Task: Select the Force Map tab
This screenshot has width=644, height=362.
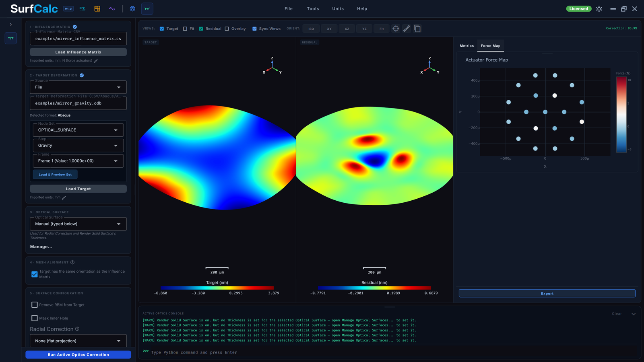Action: (x=491, y=46)
